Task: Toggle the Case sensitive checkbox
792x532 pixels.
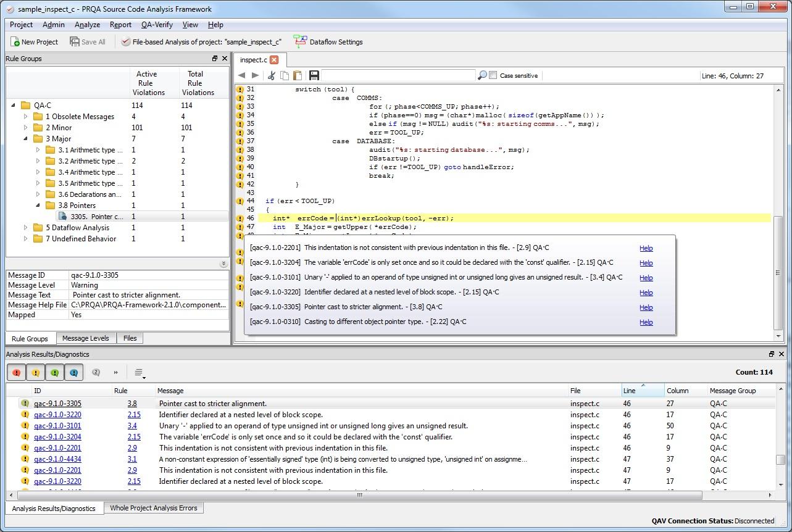Action: coord(493,75)
